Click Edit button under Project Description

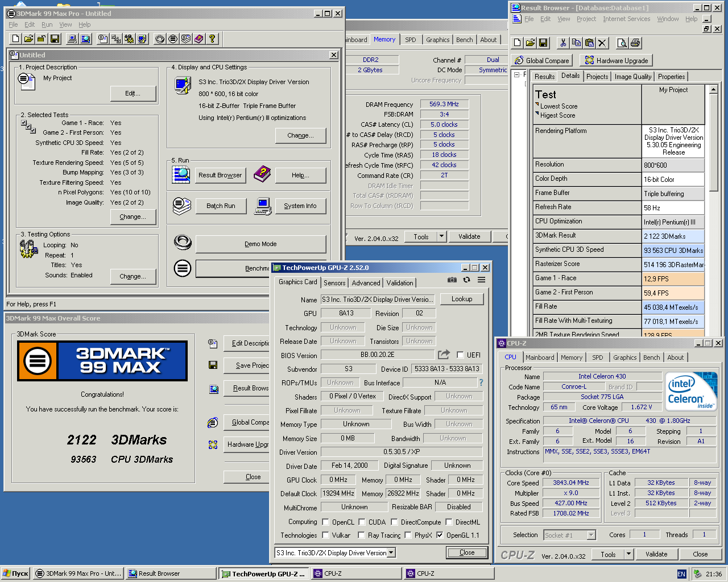coord(133,93)
